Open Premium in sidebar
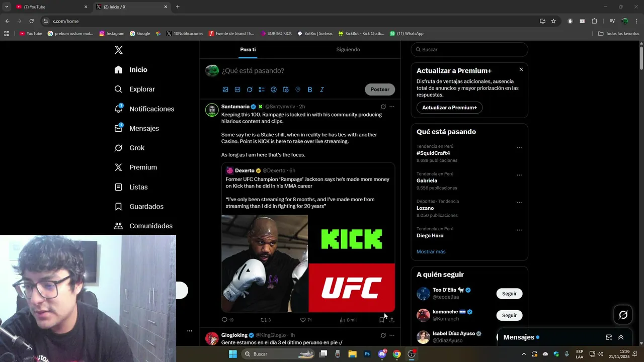Viewport: 644px width, 362px height. point(136,167)
